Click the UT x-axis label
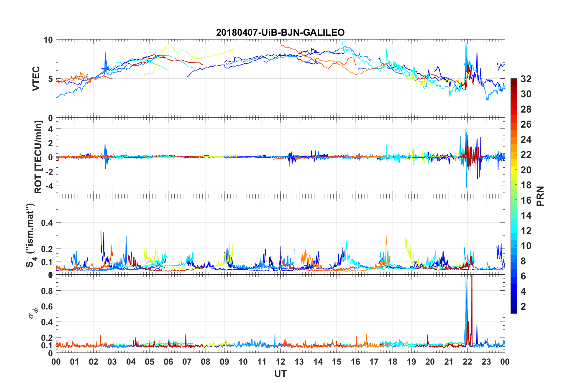 pyautogui.click(x=280, y=374)
